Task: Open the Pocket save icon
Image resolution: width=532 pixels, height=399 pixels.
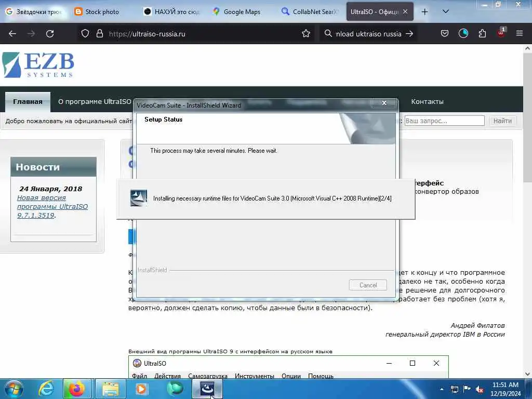Action: coord(445,34)
